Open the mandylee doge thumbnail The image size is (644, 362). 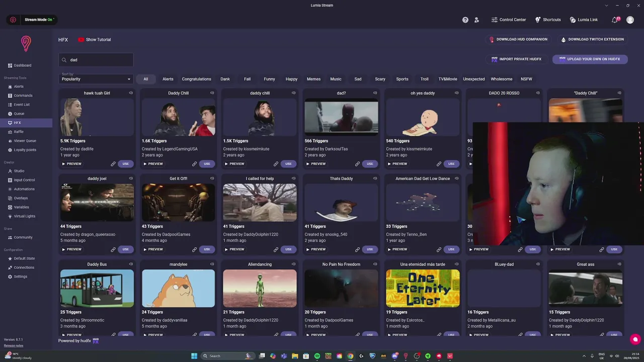pos(178,288)
